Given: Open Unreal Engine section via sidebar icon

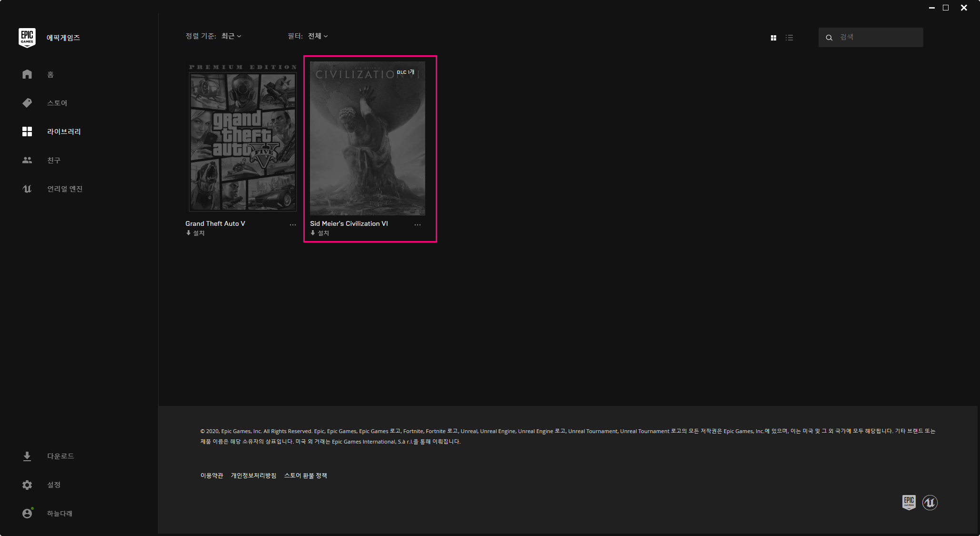Looking at the screenshot, I should (27, 189).
